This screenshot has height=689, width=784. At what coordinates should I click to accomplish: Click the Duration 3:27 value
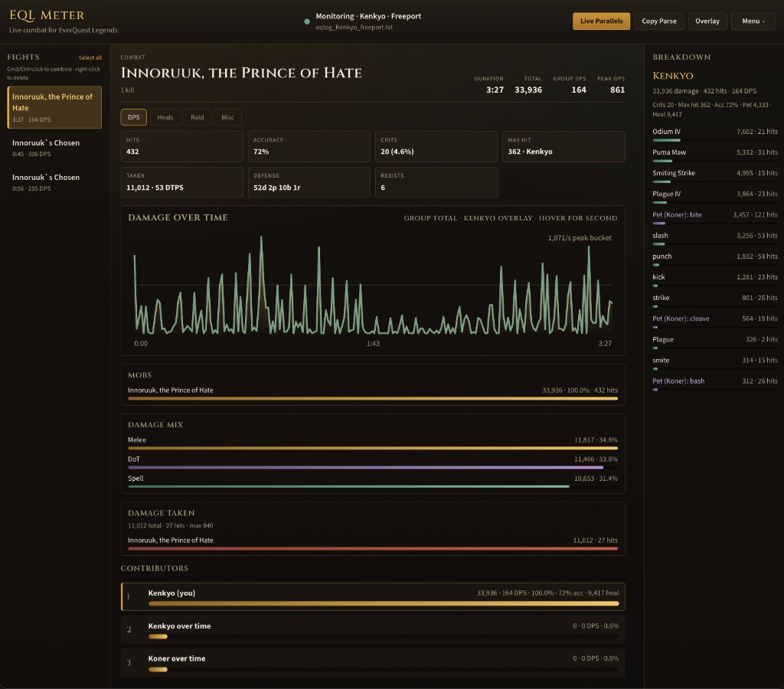(x=495, y=90)
